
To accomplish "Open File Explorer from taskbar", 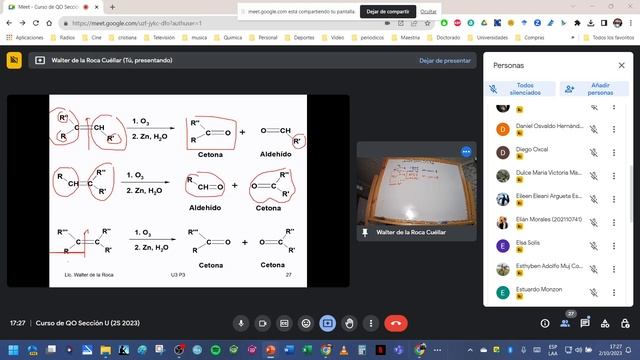I will click(106, 350).
